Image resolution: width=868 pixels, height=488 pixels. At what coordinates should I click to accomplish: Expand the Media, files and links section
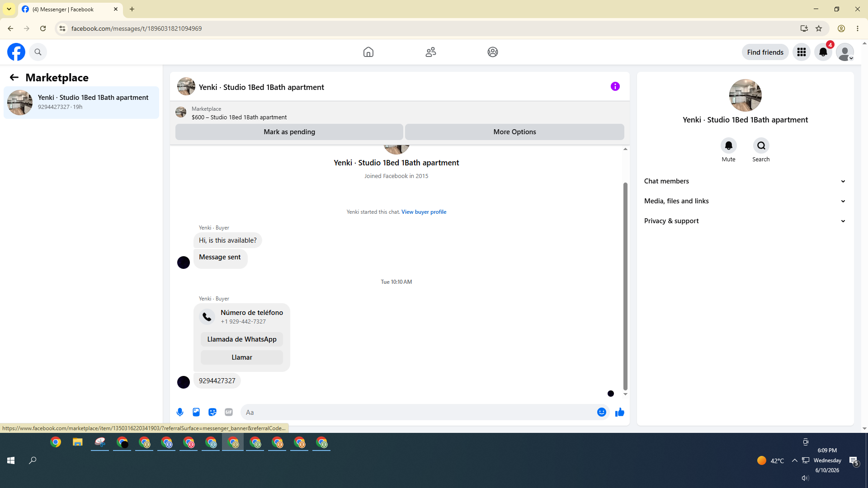click(x=745, y=201)
